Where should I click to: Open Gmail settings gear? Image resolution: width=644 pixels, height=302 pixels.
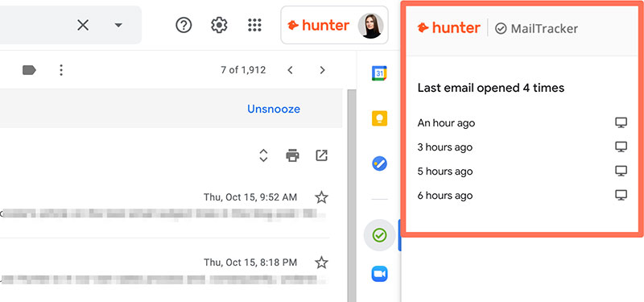(x=219, y=26)
